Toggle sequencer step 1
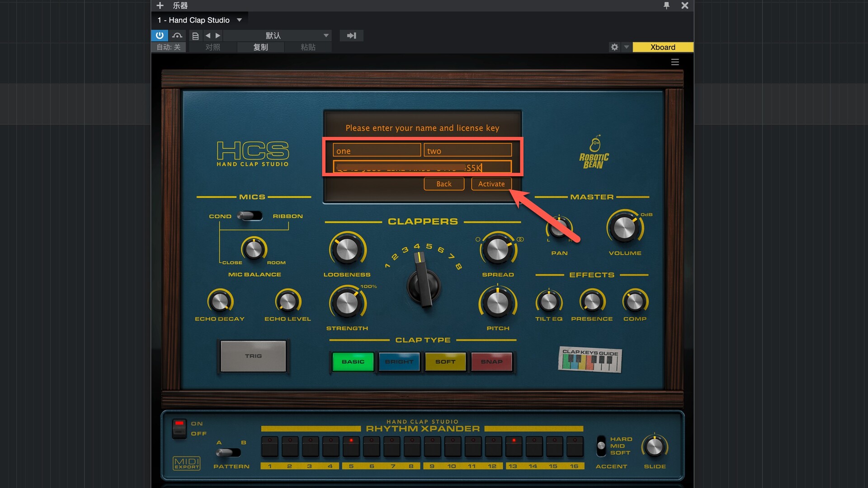 pyautogui.click(x=270, y=446)
